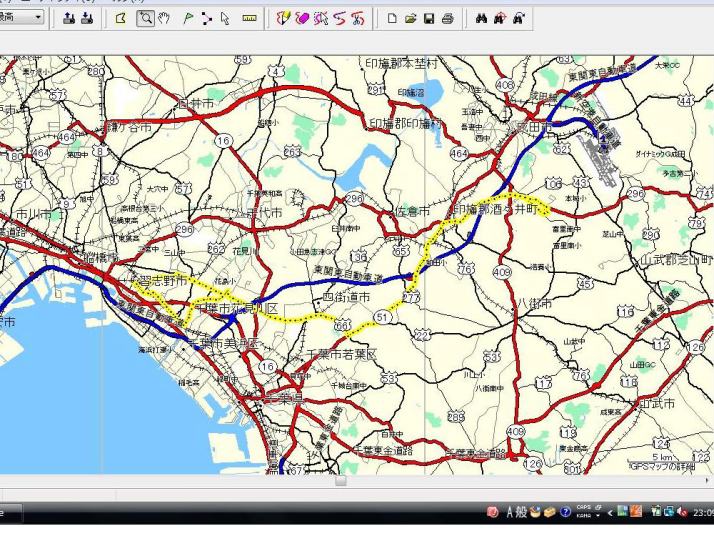714x536 pixels.
Task: Click Receive from Device toolbar icon
Action: pyautogui.click(x=87, y=18)
